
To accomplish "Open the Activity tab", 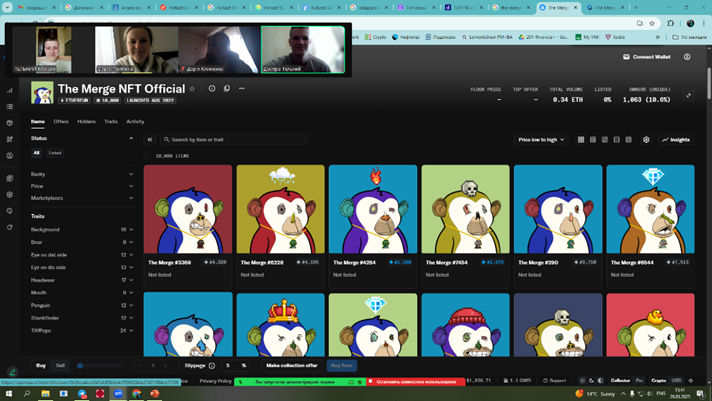I will tap(135, 121).
